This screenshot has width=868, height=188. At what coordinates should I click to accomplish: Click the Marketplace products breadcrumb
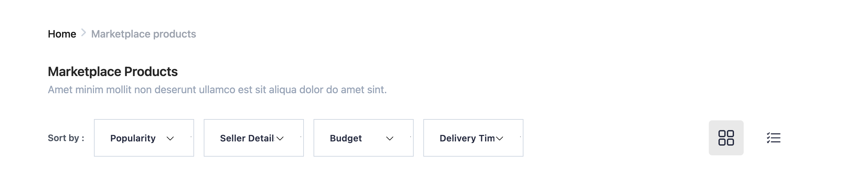144,33
